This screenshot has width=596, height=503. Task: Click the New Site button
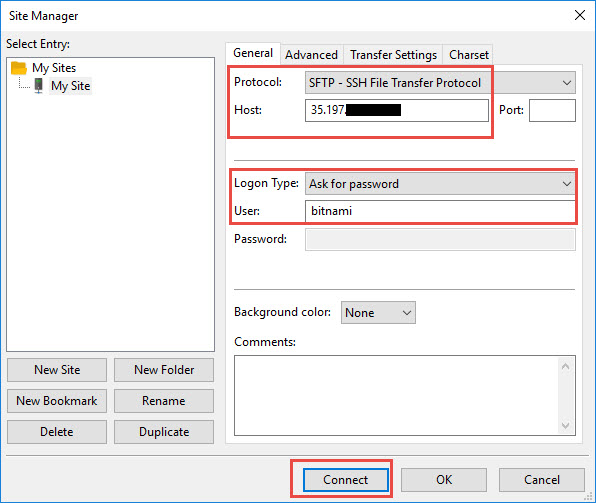tap(57, 370)
